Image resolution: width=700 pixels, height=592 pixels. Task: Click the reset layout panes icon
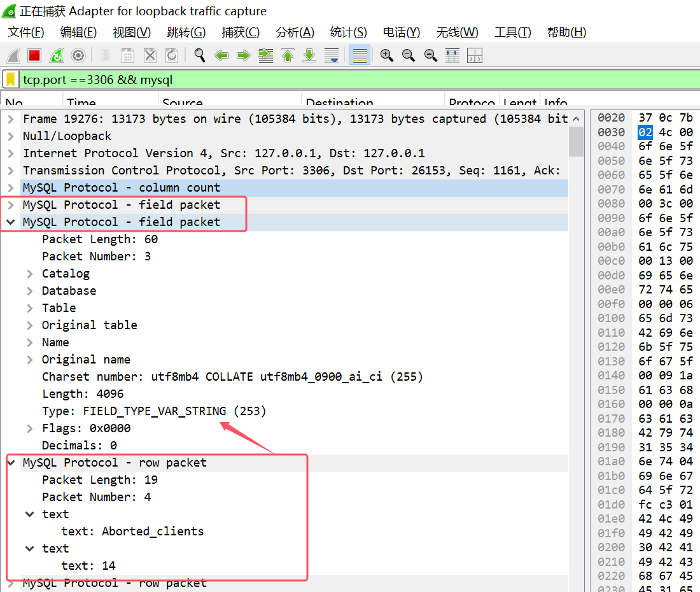pyautogui.click(x=475, y=56)
